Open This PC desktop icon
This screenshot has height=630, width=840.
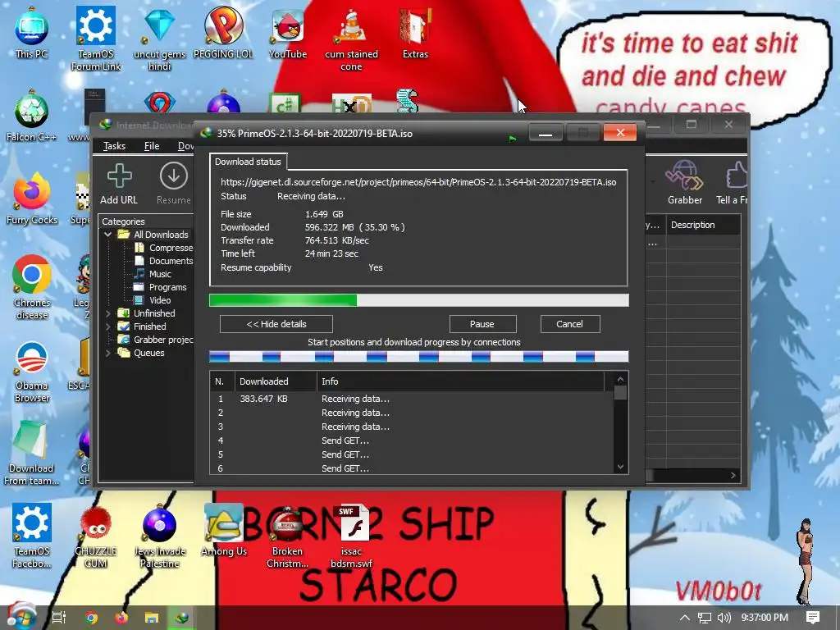tap(32, 27)
